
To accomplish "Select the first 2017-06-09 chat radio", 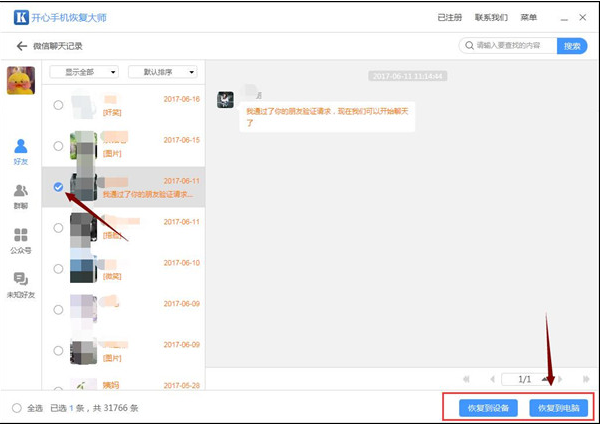I will 58,310.
